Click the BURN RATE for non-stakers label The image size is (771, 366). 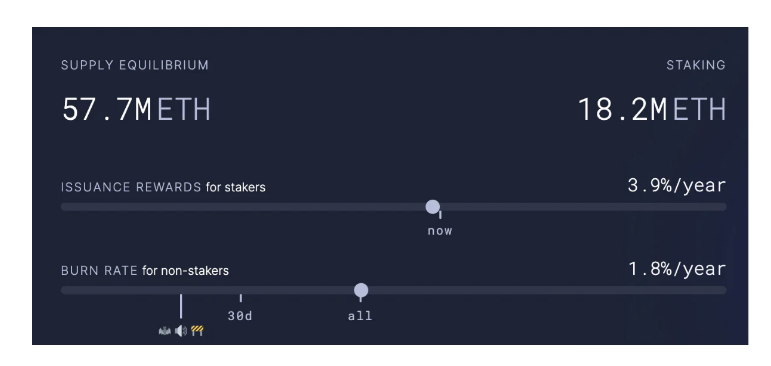(x=145, y=271)
